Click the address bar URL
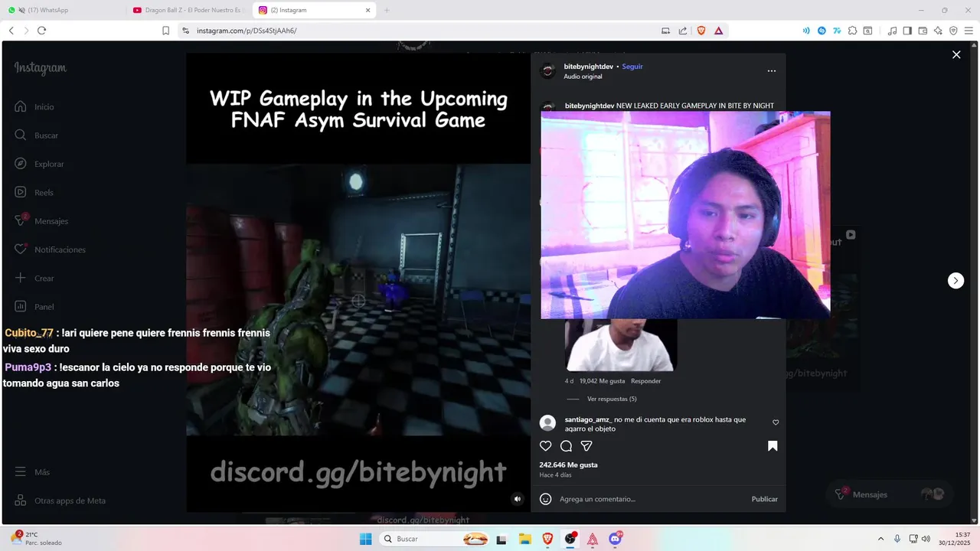The image size is (980, 551). tap(247, 31)
